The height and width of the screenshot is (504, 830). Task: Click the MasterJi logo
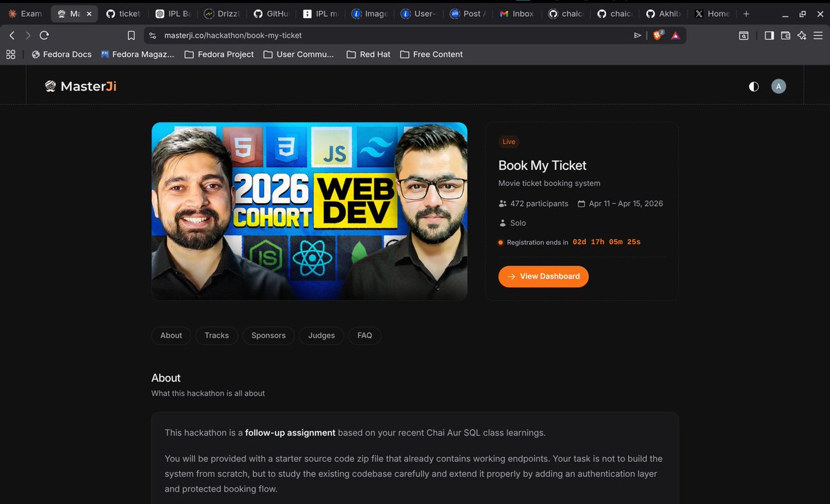[x=81, y=86]
